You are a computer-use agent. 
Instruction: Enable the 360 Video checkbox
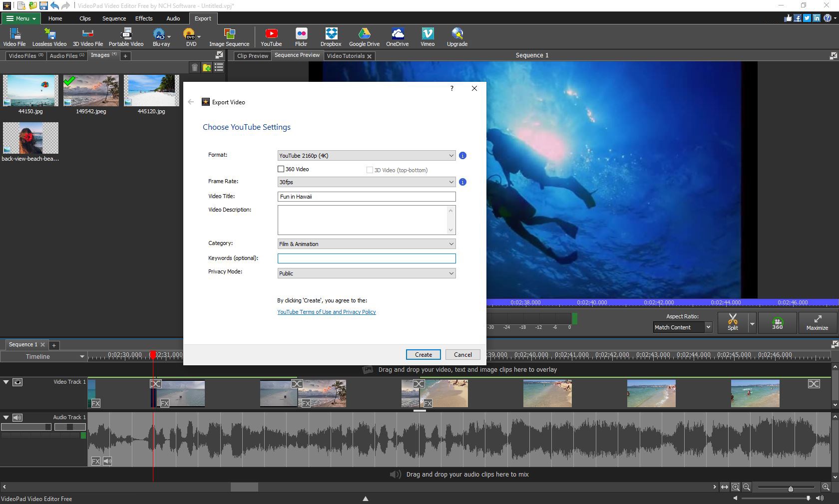(x=281, y=169)
